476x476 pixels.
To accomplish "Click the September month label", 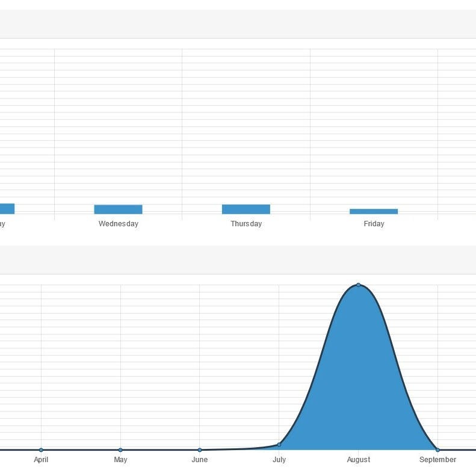I will tap(437, 460).
